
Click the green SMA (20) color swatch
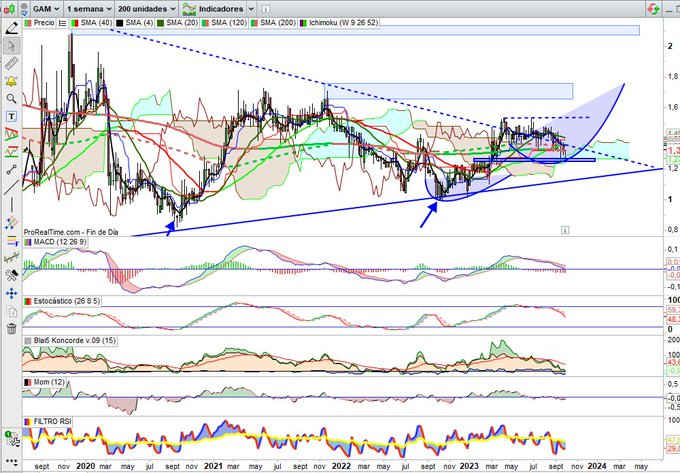(160, 23)
